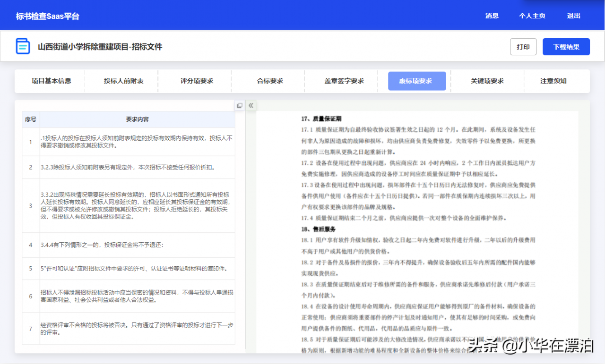Image resolution: width=605 pixels, height=364 pixels.
Task: Select the 废标项要求 tab
Action: tap(417, 81)
